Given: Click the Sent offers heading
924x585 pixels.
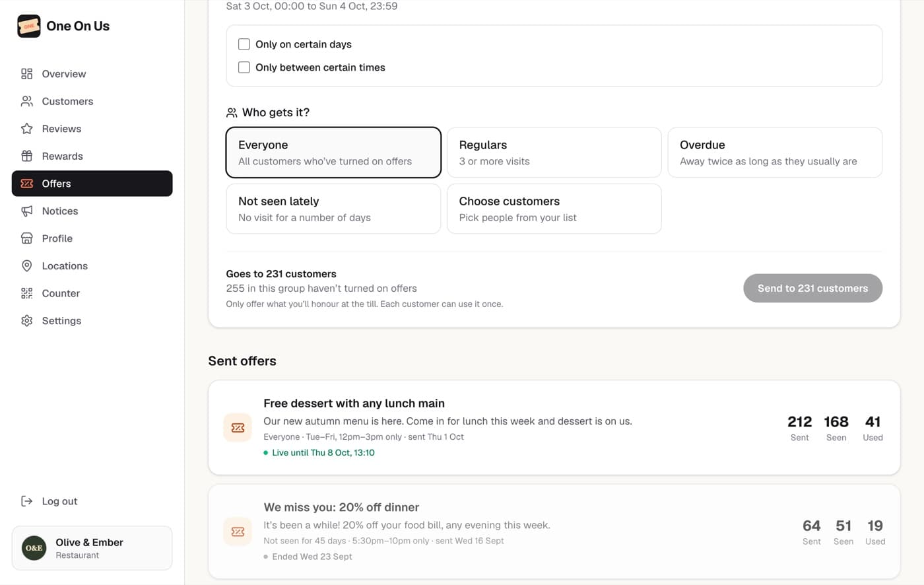Looking at the screenshot, I should pos(242,361).
